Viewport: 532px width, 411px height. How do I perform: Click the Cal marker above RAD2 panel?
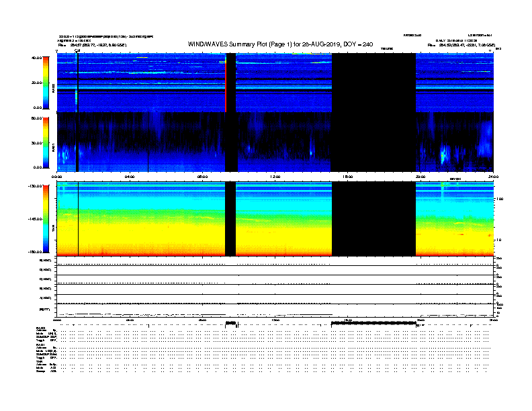(77, 50)
